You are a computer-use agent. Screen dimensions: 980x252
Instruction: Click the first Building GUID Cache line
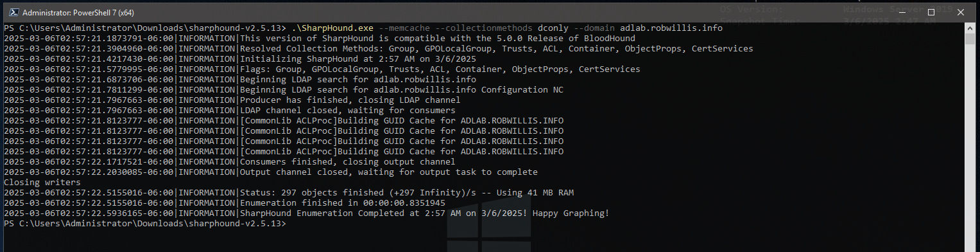click(283, 121)
